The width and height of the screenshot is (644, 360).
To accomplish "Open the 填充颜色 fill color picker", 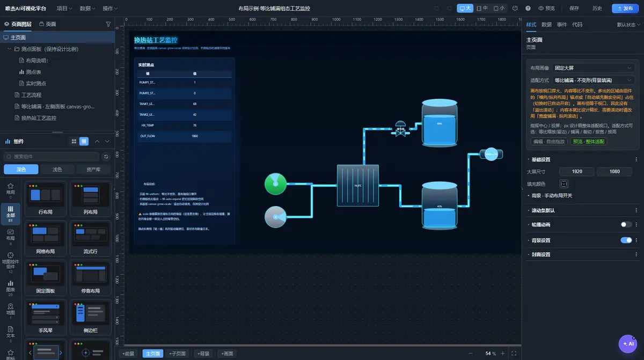I will (x=564, y=184).
